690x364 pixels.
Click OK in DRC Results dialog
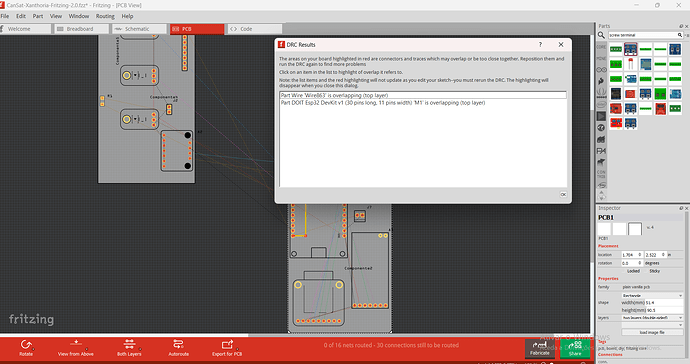pos(563,195)
